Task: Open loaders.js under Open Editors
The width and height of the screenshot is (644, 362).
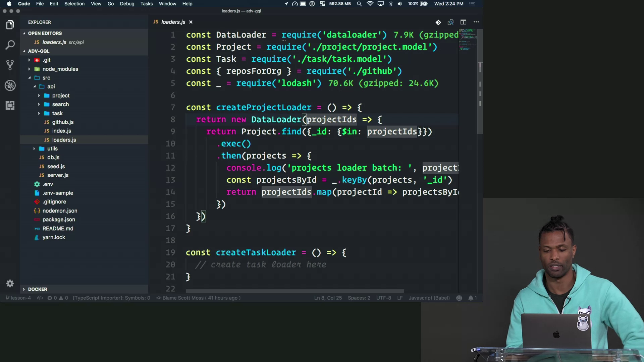Action: pyautogui.click(x=84, y=42)
